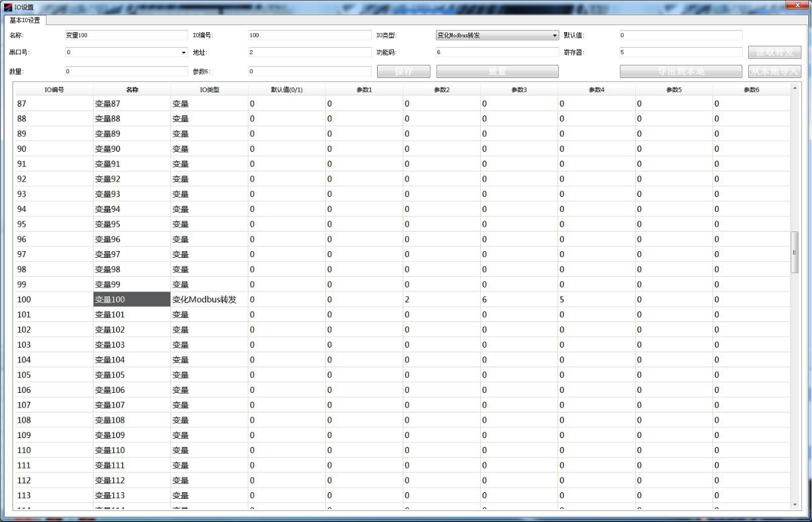The height and width of the screenshot is (522, 812).
Task: Click the 保存 button
Action: (x=403, y=71)
